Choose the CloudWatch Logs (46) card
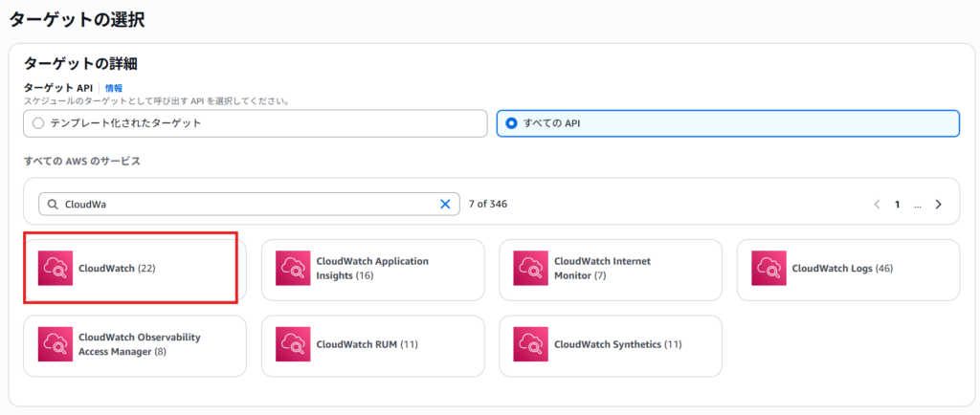This screenshot has height=415, width=980. pos(848,269)
